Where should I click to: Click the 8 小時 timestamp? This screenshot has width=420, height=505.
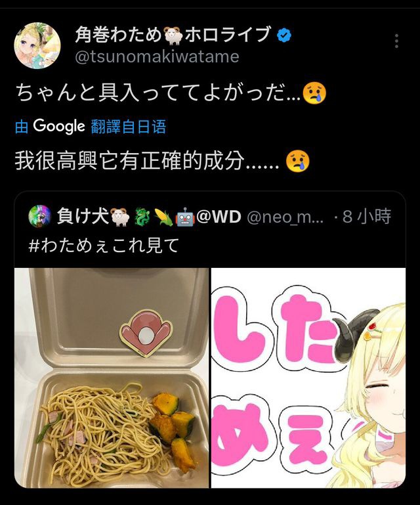click(367, 217)
